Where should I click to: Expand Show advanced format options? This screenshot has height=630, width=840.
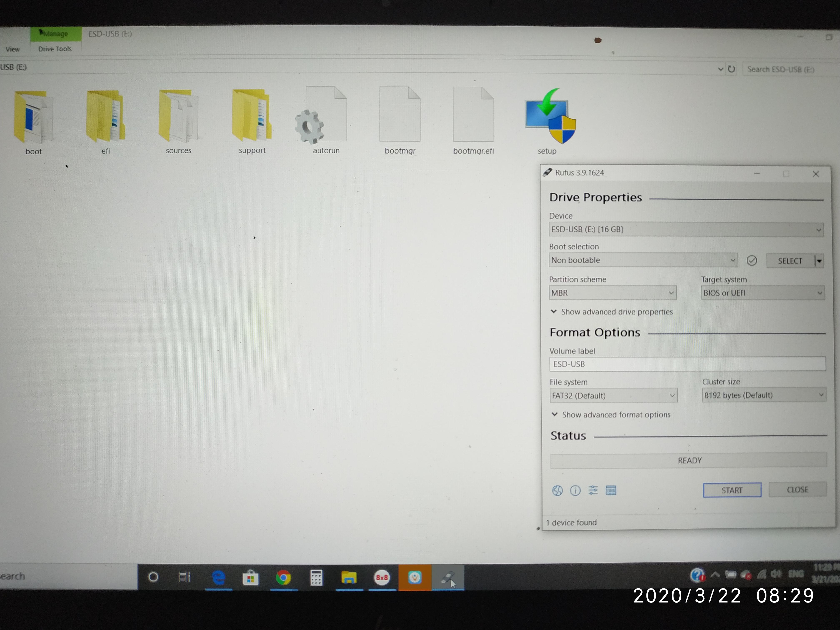click(x=611, y=415)
